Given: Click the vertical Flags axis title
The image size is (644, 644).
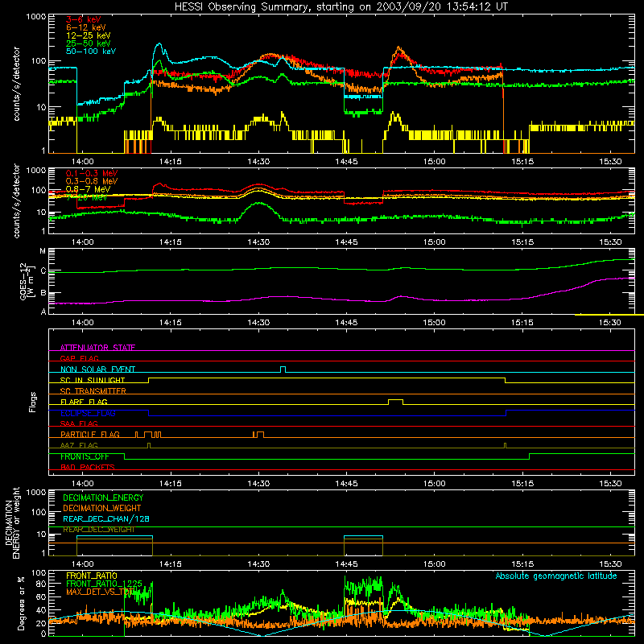Looking at the screenshot, I should point(32,402).
